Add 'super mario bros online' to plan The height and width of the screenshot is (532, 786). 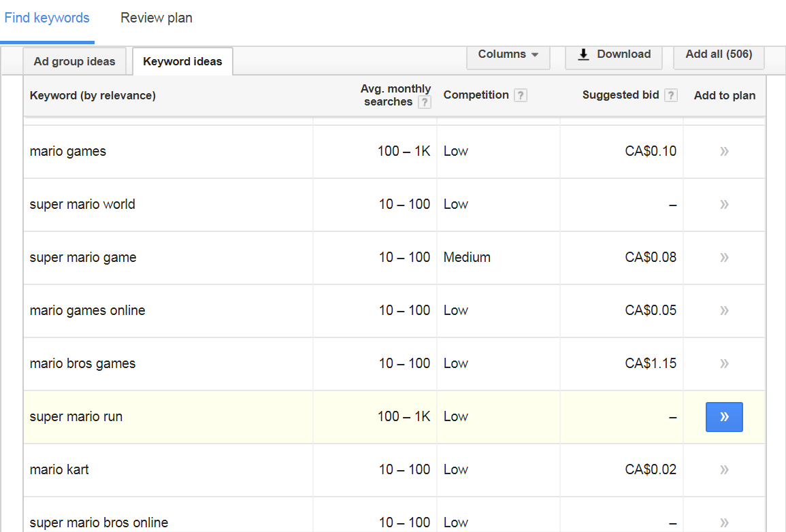tap(724, 522)
